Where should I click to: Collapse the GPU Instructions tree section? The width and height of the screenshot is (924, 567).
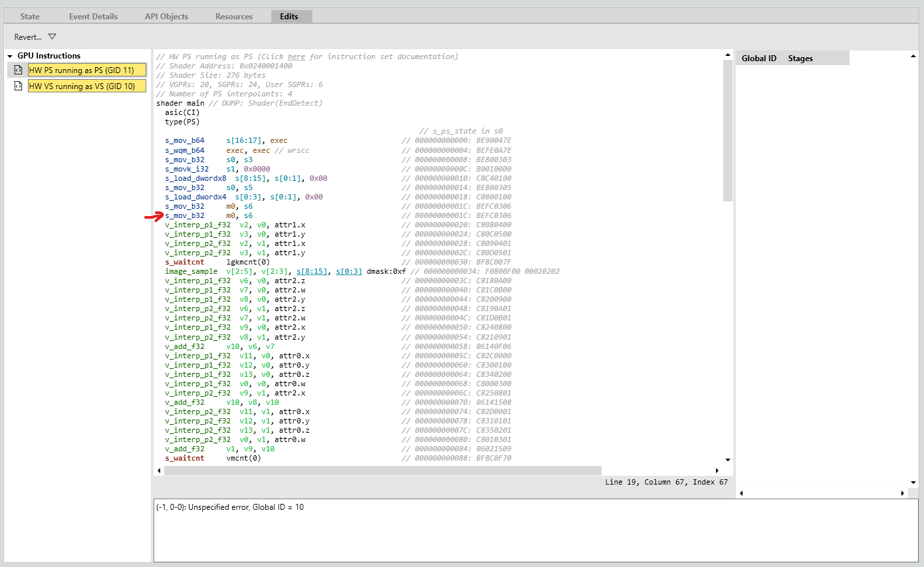(x=10, y=56)
